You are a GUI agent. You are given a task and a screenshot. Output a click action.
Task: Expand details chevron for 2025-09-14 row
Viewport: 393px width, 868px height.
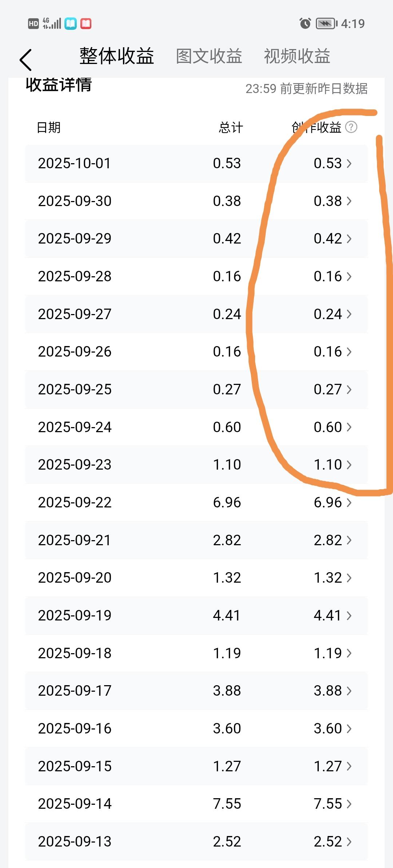pyautogui.click(x=349, y=804)
